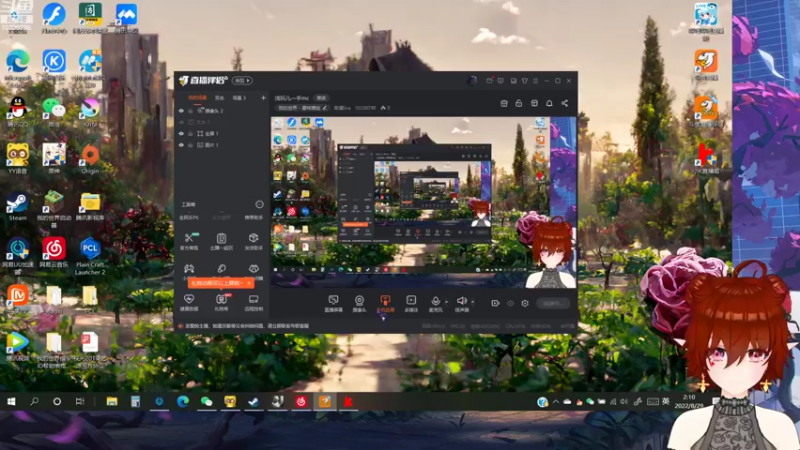Select the dimmed middle toolbox category tab
Viewport: 800px width, 450px height.
pos(221,218)
